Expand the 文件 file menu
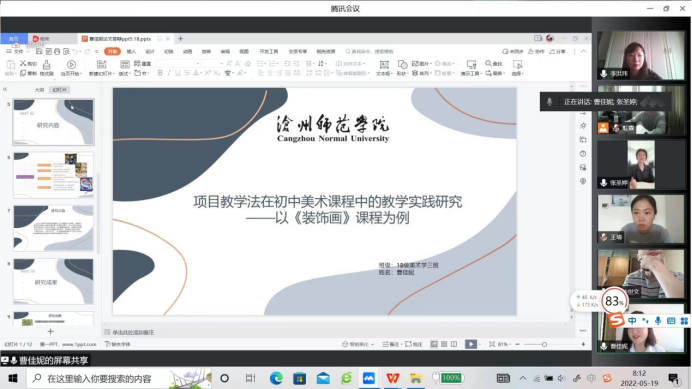This screenshot has width=692, height=389. coord(18,52)
